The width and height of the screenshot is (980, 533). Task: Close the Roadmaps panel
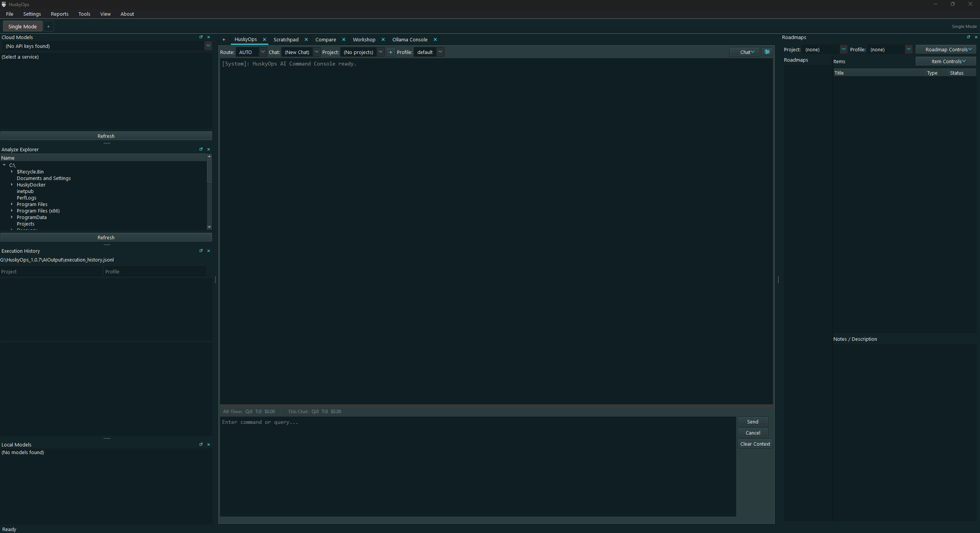pyautogui.click(x=976, y=37)
